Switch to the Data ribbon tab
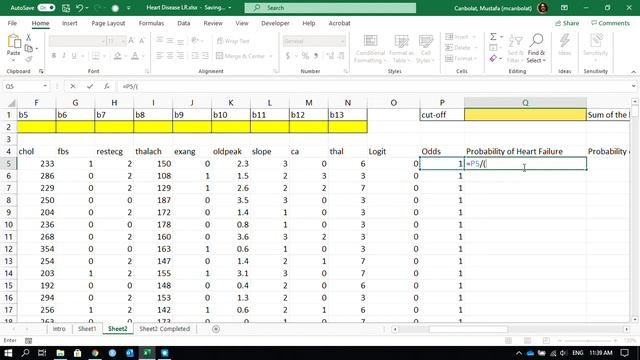Screen dimensions: 640x360 pos(184,23)
